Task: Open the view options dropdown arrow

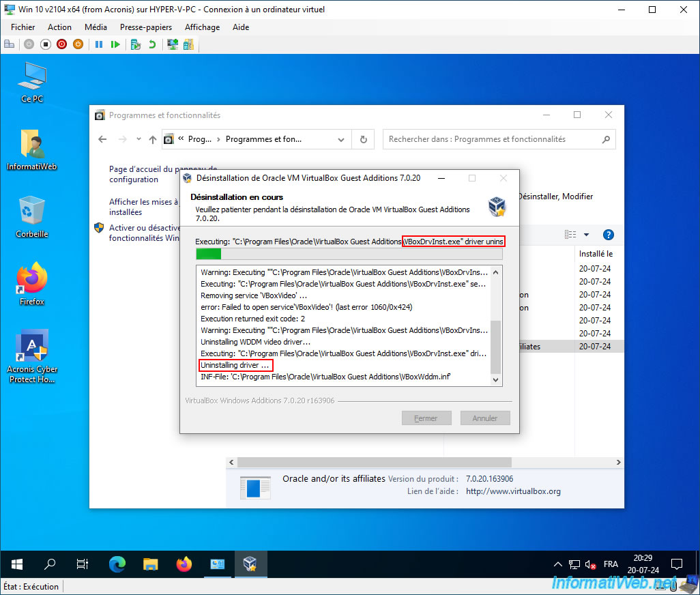Action: tap(586, 235)
